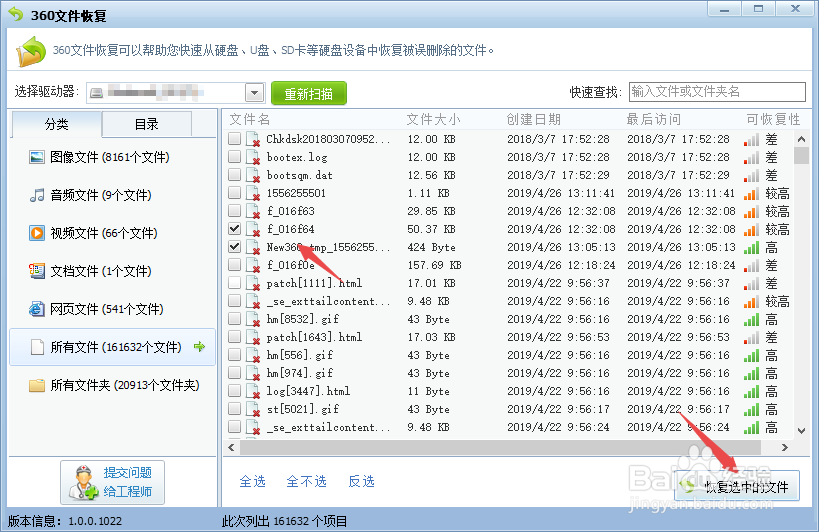819x532 pixels.
Task: Sort by 文件大小 column header
Action: [434, 120]
